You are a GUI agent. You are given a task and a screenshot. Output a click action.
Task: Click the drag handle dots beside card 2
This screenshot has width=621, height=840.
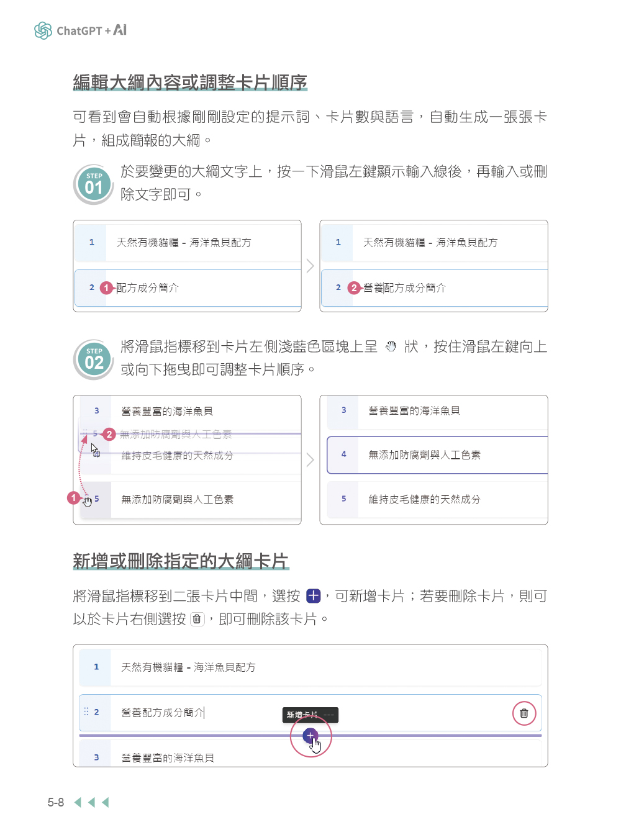(86, 711)
